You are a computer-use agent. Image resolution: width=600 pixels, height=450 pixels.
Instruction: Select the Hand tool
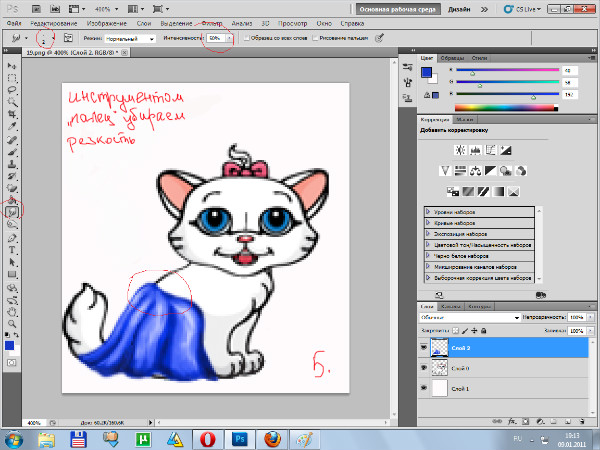[12, 312]
